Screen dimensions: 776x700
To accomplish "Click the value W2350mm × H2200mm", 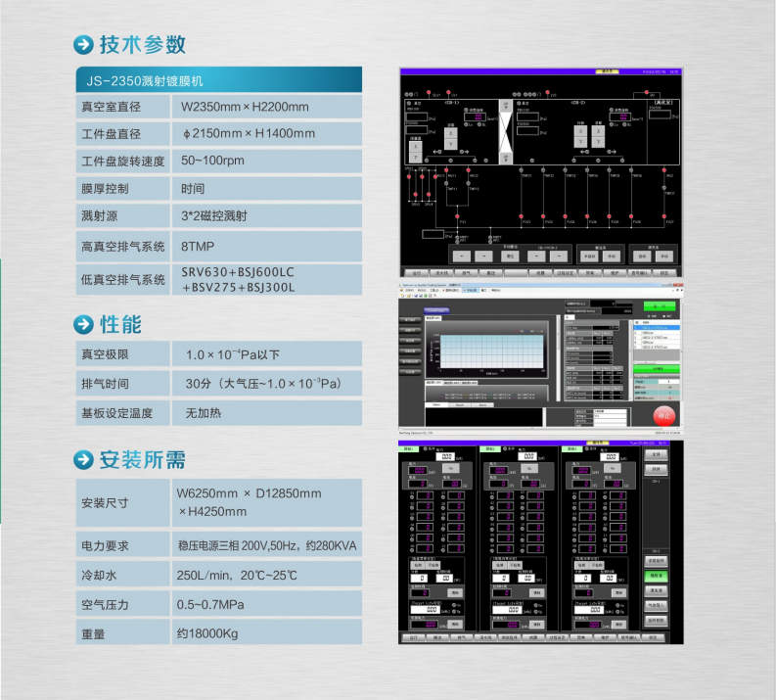I will pyautogui.click(x=245, y=107).
